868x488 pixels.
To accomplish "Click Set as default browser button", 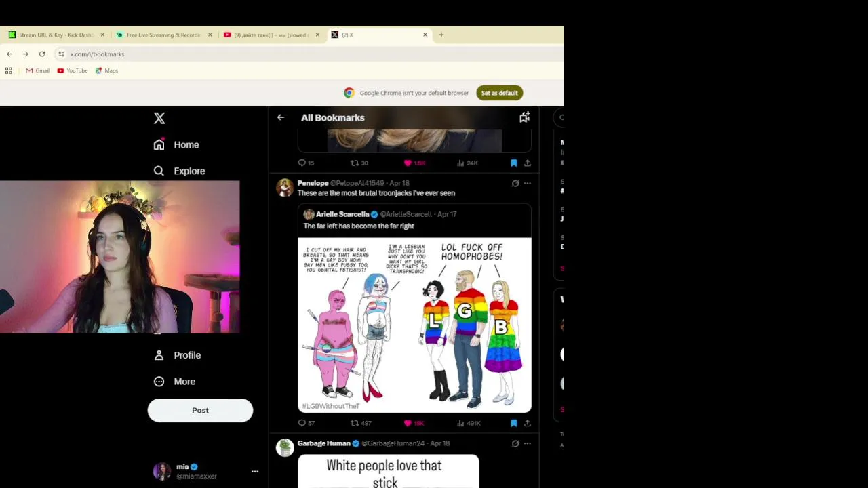I will point(499,93).
